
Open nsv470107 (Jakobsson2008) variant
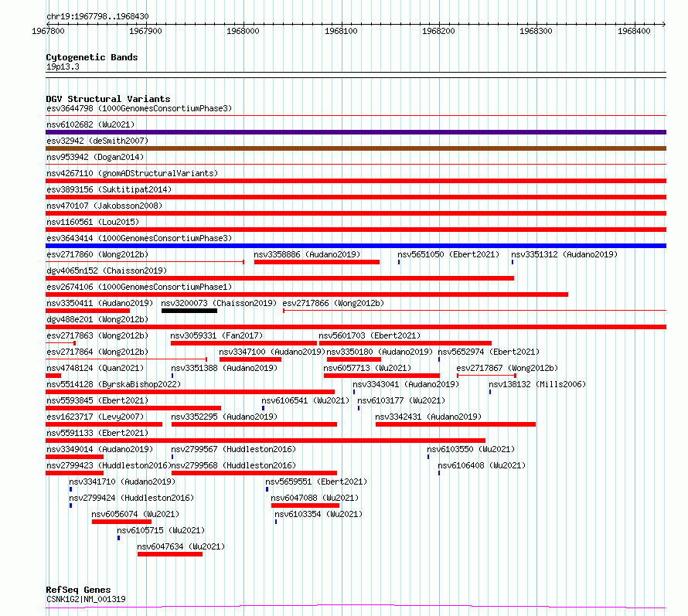(104, 206)
